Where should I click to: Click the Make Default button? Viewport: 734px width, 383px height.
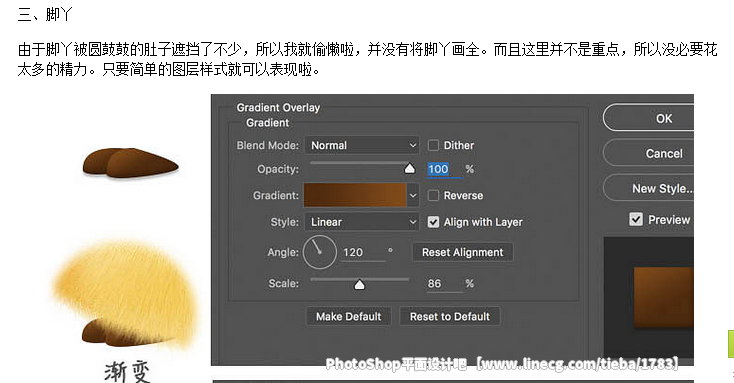point(349,317)
